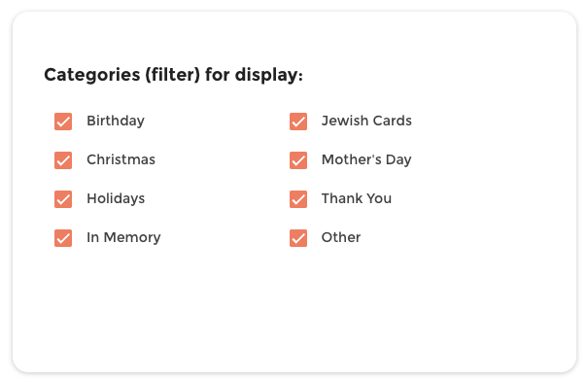588x383 pixels.
Task: Click the word Categories in heading
Action: pyautogui.click(x=92, y=75)
